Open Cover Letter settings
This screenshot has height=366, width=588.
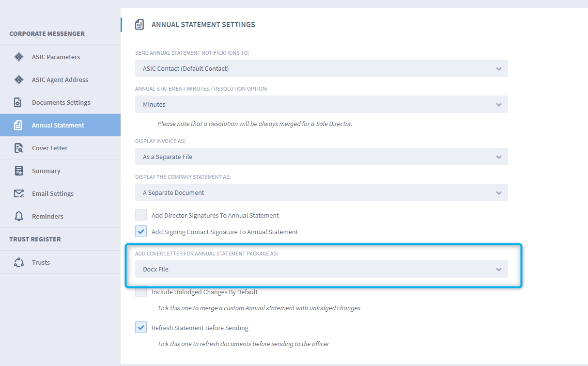60,148
